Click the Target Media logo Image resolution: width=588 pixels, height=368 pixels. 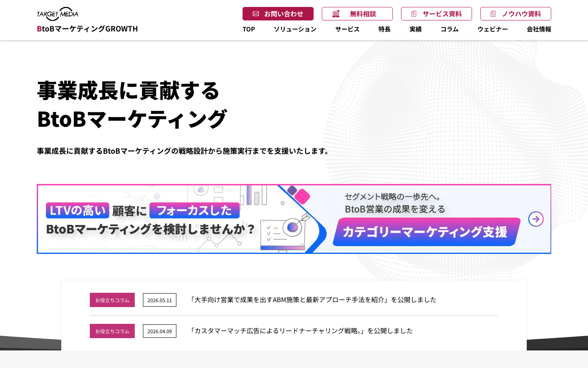pyautogui.click(x=58, y=14)
